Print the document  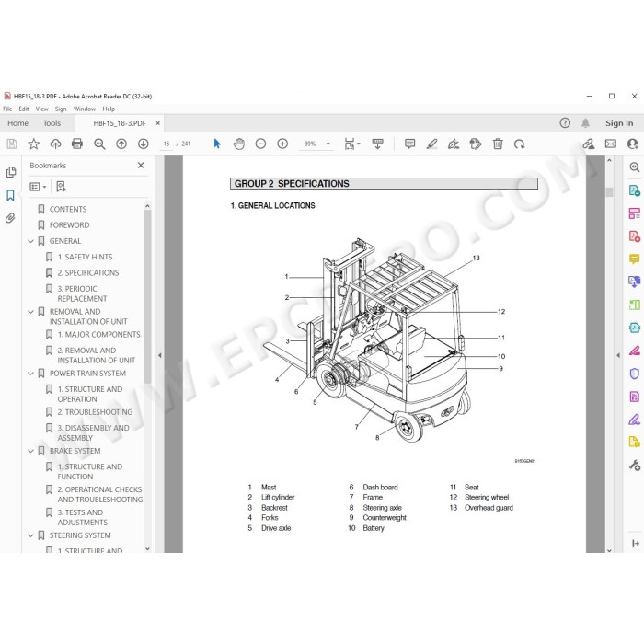[x=77, y=144]
